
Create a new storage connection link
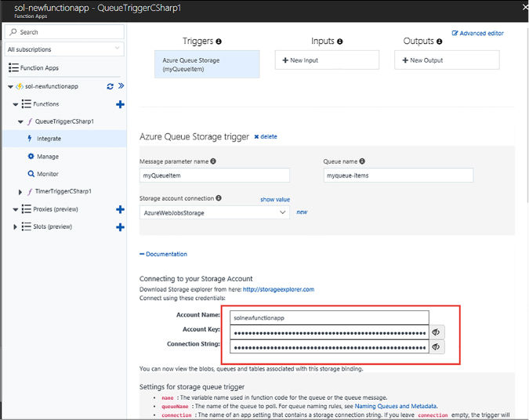302,212
